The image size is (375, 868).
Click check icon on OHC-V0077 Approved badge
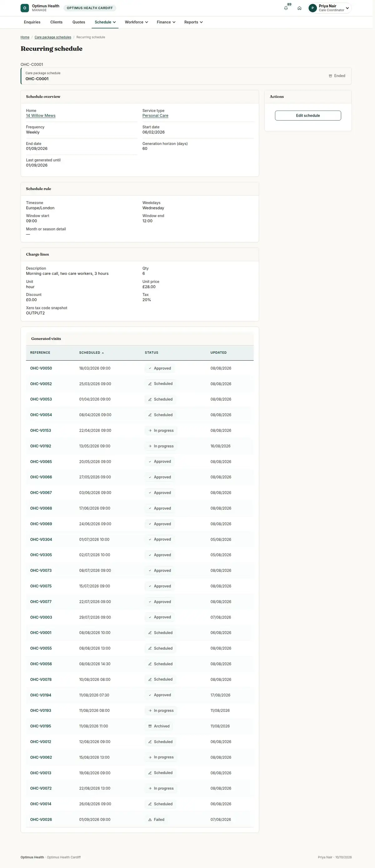coord(150,602)
